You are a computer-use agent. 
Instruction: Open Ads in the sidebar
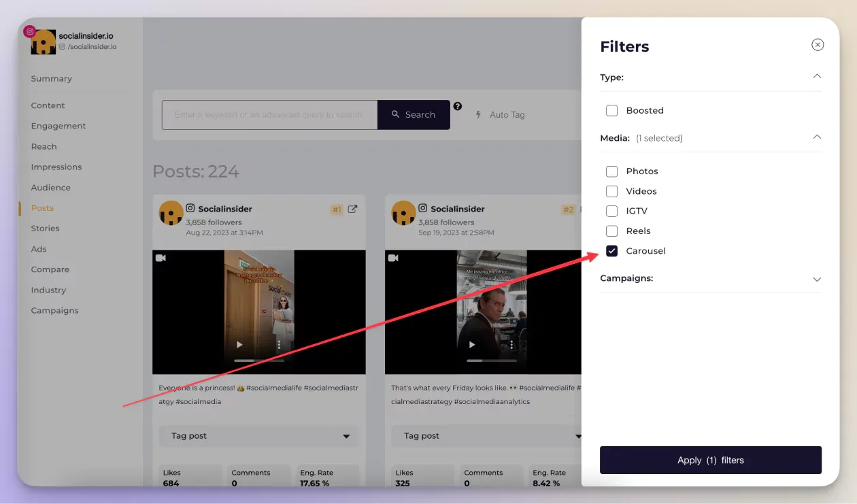[38, 249]
